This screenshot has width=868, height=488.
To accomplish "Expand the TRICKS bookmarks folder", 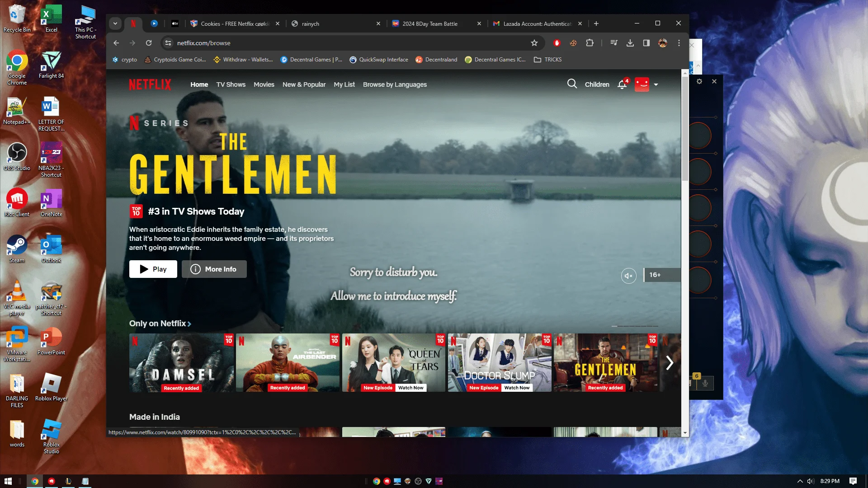I will pyautogui.click(x=547, y=60).
